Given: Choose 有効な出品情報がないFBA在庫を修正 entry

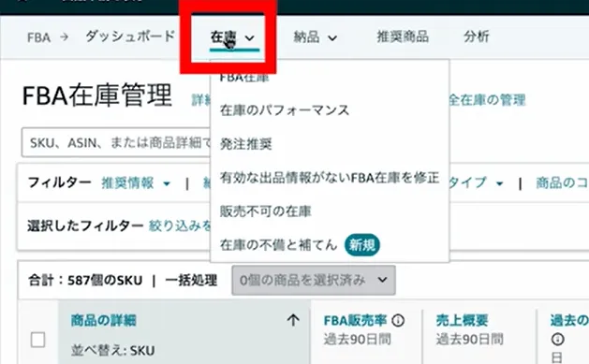Looking at the screenshot, I should pyautogui.click(x=330, y=178).
